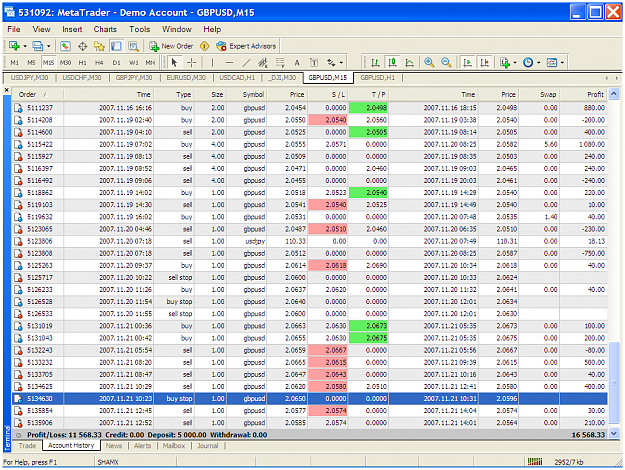Toggle Candlesticks chart mode
The height and width of the screenshot is (470, 625).
click(393, 63)
